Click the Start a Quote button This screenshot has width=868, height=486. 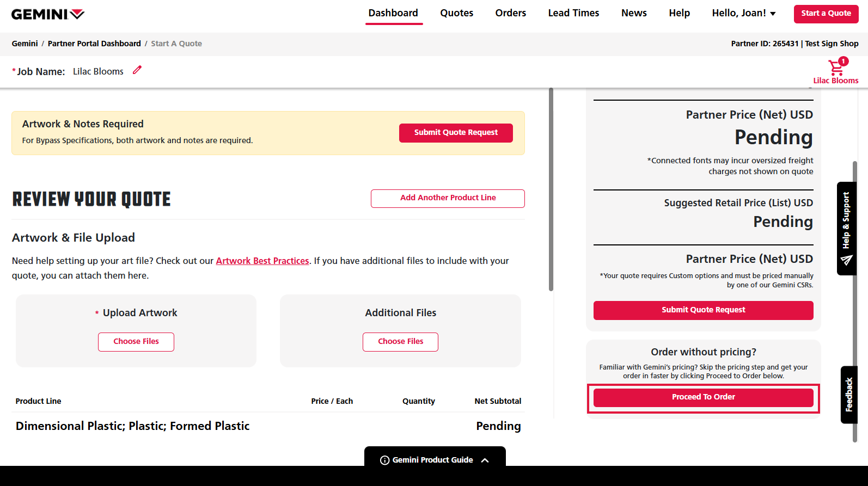pos(826,14)
